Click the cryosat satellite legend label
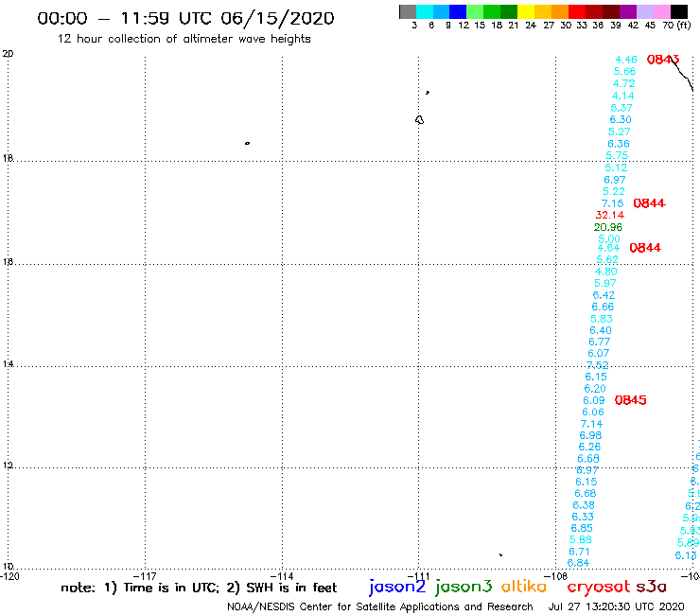Viewport: 700px width, 615px height. [599, 588]
